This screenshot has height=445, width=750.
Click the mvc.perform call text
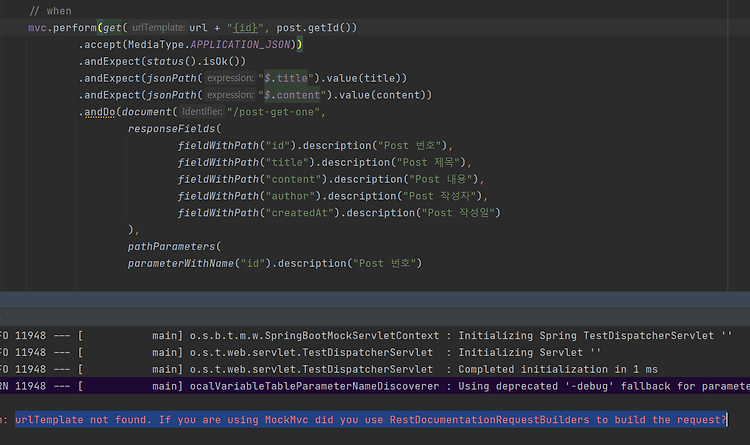62,28
